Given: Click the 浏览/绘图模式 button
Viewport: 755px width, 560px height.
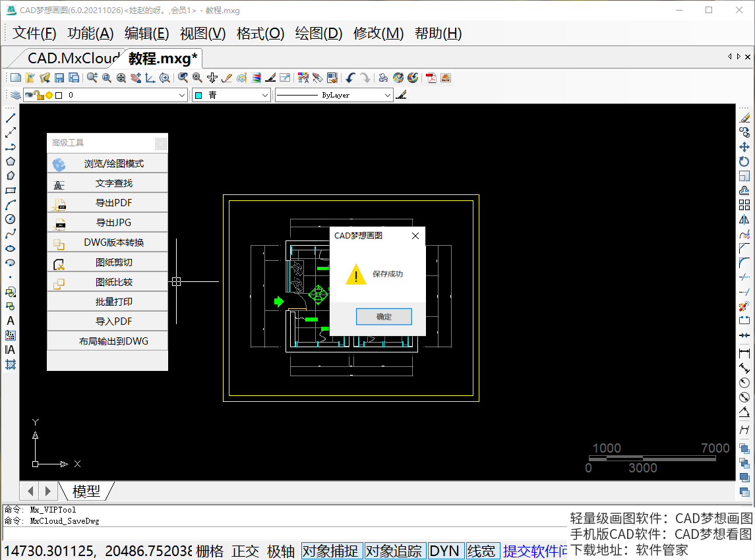Looking at the screenshot, I should point(107,163).
